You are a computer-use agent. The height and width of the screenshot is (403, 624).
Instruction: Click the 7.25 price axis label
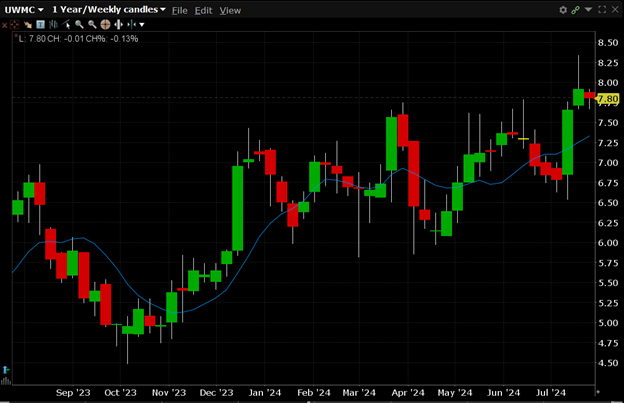608,143
